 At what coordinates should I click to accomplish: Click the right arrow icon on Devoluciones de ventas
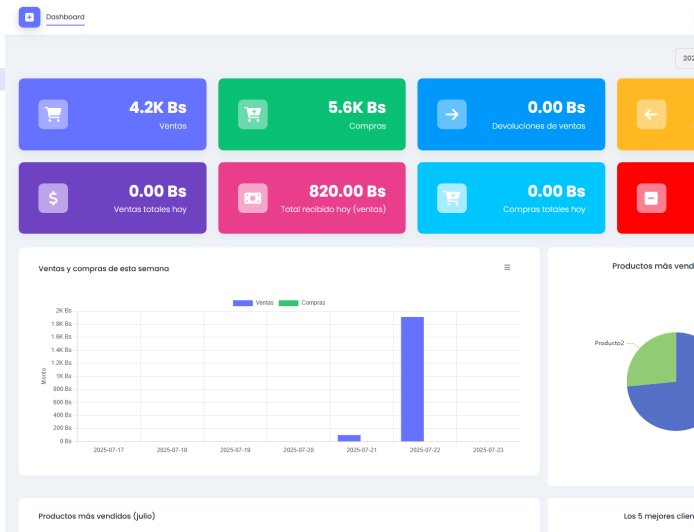coord(452,114)
